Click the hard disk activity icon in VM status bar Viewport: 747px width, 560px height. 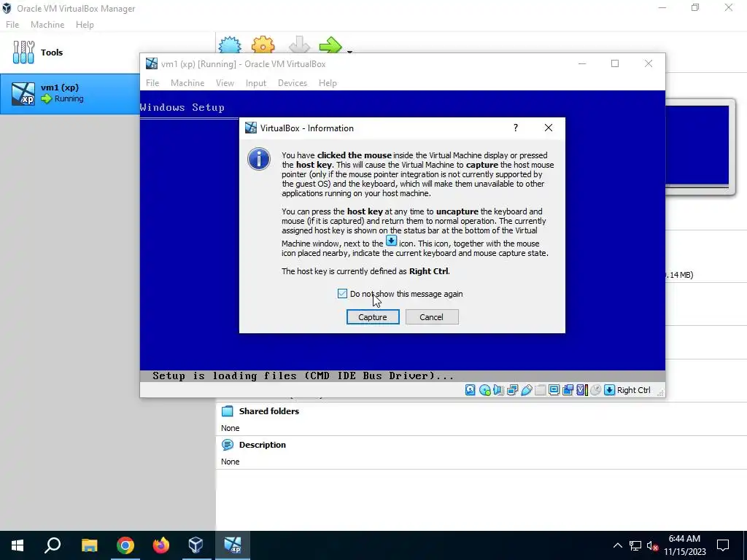(471, 390)
